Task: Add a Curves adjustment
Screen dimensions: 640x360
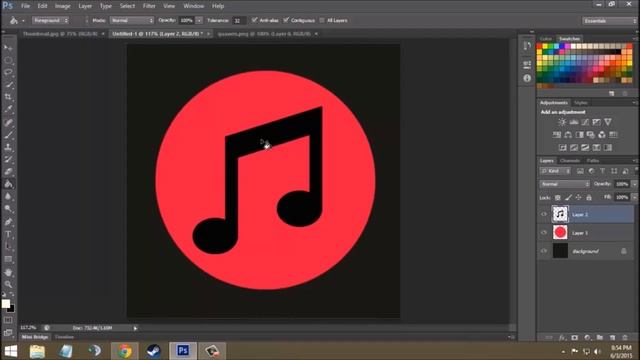Action: point(585,122)
